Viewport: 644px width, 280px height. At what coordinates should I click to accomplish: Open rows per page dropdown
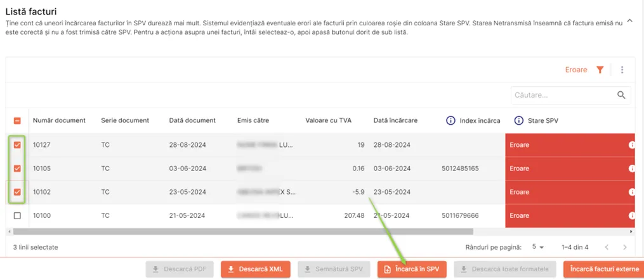point(538,247)
